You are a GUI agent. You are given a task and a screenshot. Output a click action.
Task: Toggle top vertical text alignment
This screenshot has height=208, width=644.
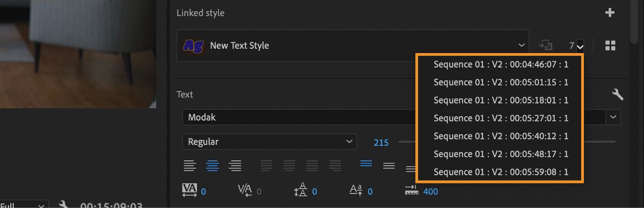click(x=367, y=164)
